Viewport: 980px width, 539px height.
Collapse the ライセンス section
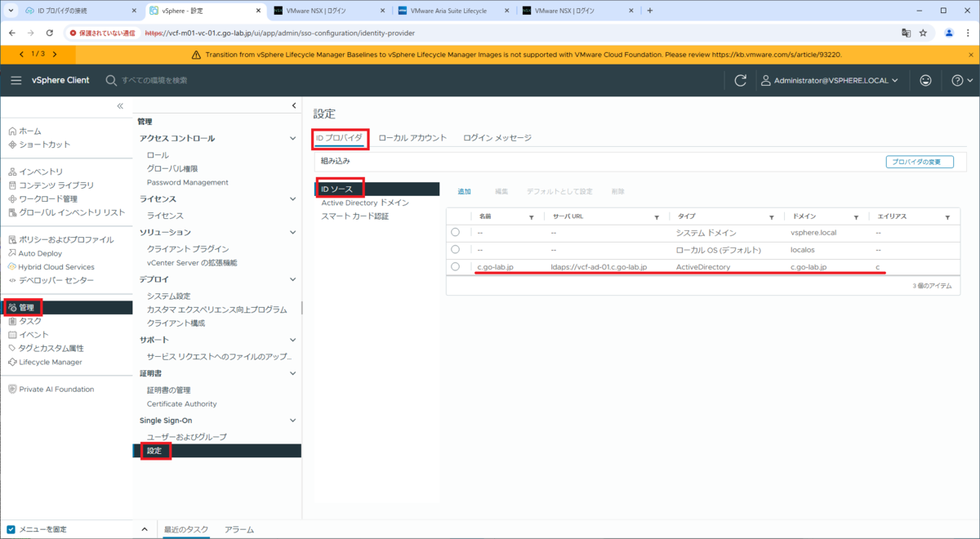coord(293,199)
